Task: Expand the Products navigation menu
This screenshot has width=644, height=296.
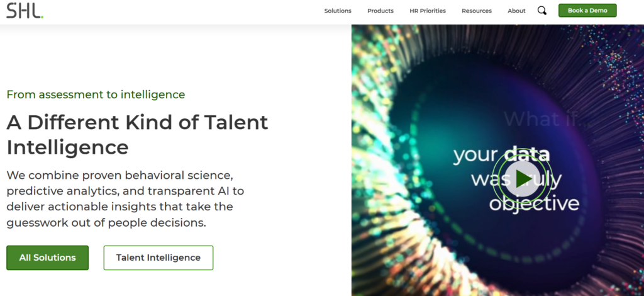Action: (x=380, y=11)
